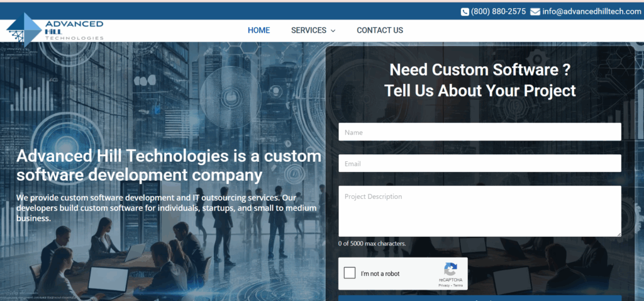Click the envelope email icon
The image size is (644, 301).
click(x=535, y=12)
